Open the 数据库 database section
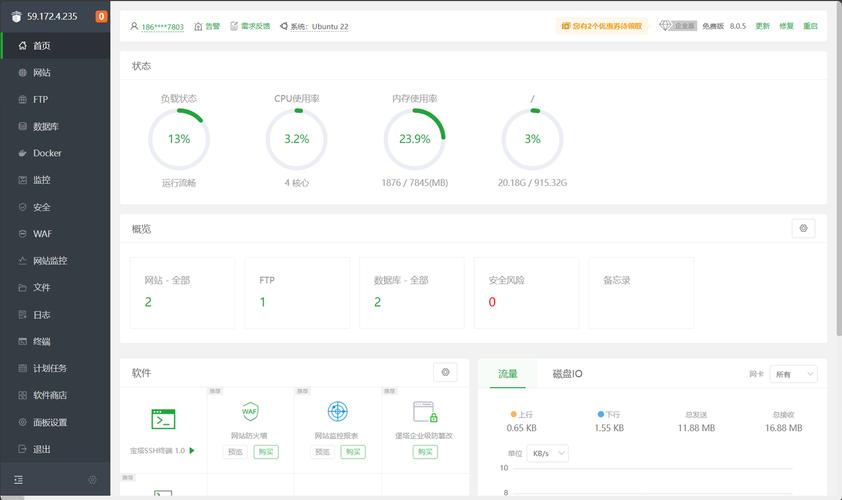The image size is (842, 500). point(55,126)
